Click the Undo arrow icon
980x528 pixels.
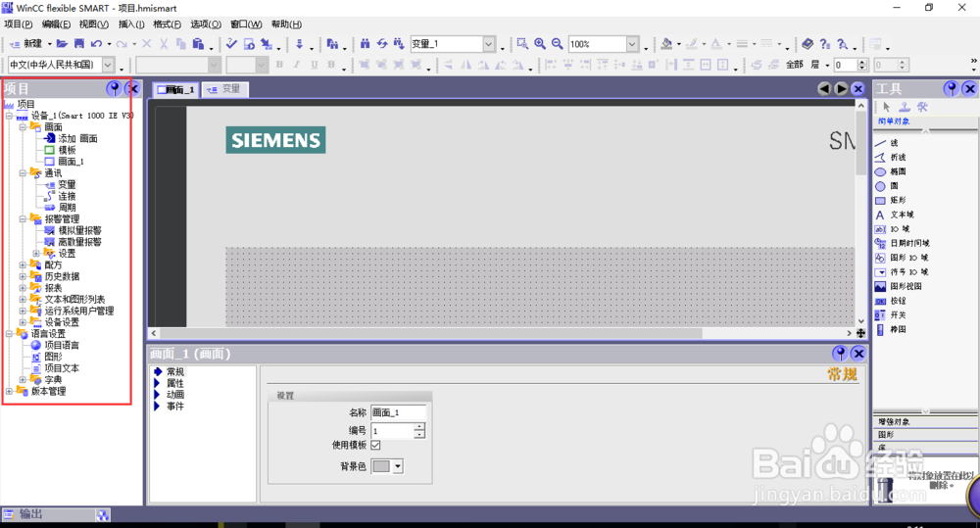(x=96, y=44)
